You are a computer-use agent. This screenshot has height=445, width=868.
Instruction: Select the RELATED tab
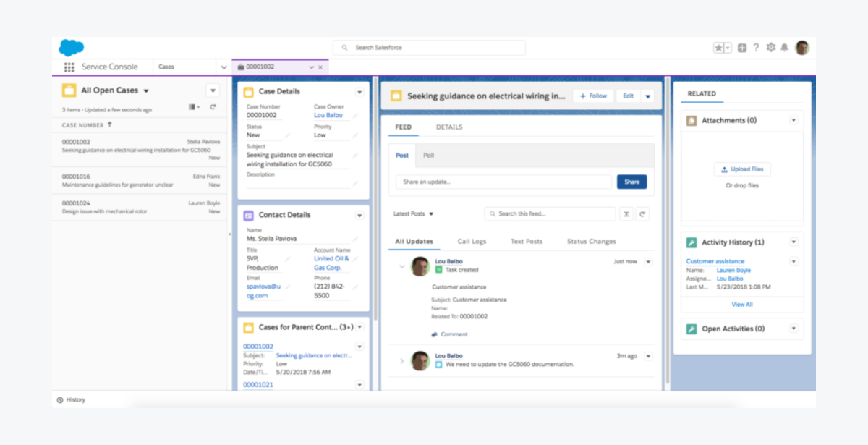point(702,94)
